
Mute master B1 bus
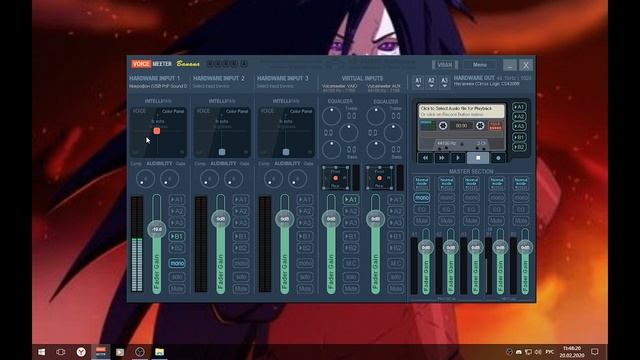(496, 220)
